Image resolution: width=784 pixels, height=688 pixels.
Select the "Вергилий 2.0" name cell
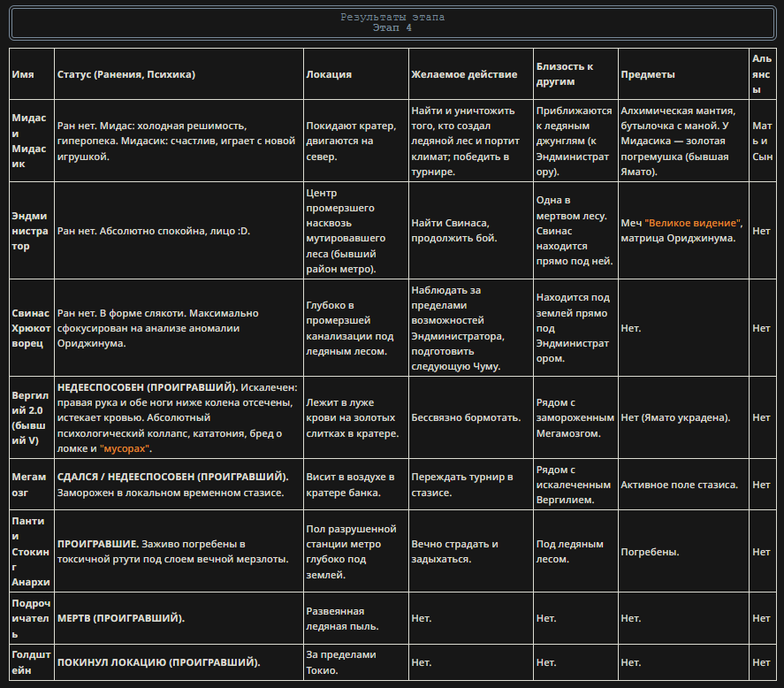click(x=31, y=417)
